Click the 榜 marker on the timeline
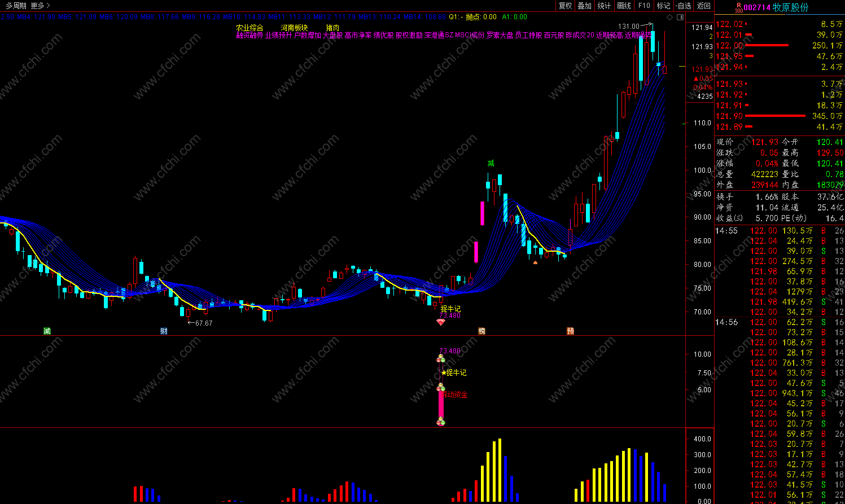Image resolution: width=845 pixels, height=504 pixels. tap(481, 331)
